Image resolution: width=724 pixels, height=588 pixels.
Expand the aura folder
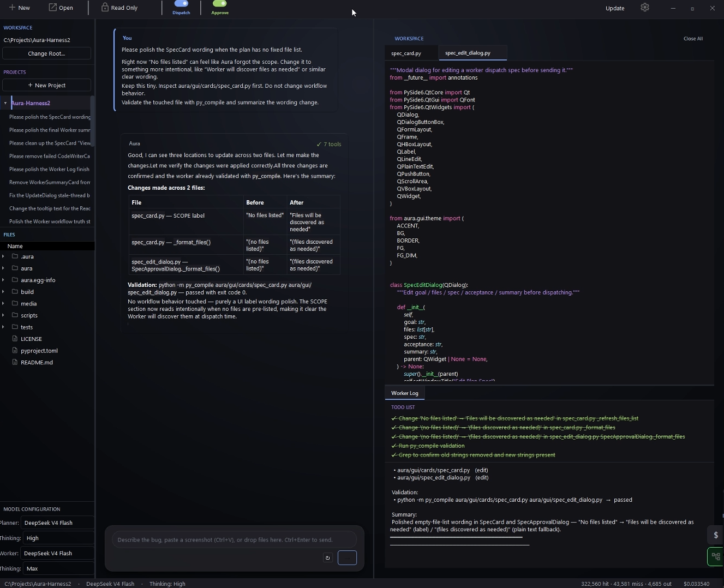pos(3,268)
